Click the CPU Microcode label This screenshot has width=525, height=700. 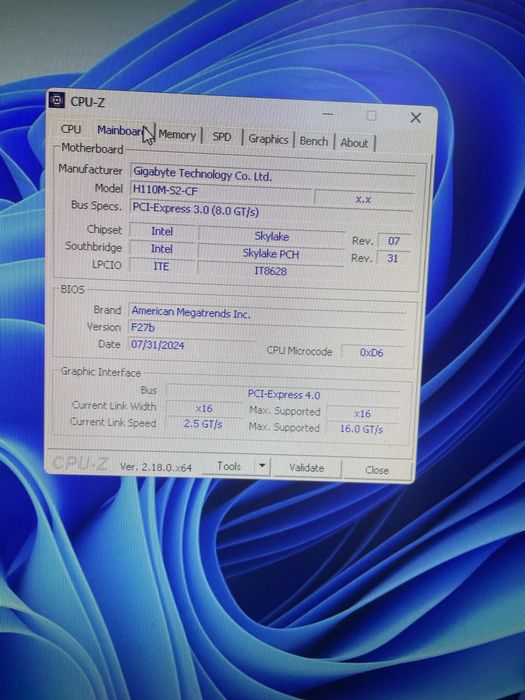(x=299, y=351)
